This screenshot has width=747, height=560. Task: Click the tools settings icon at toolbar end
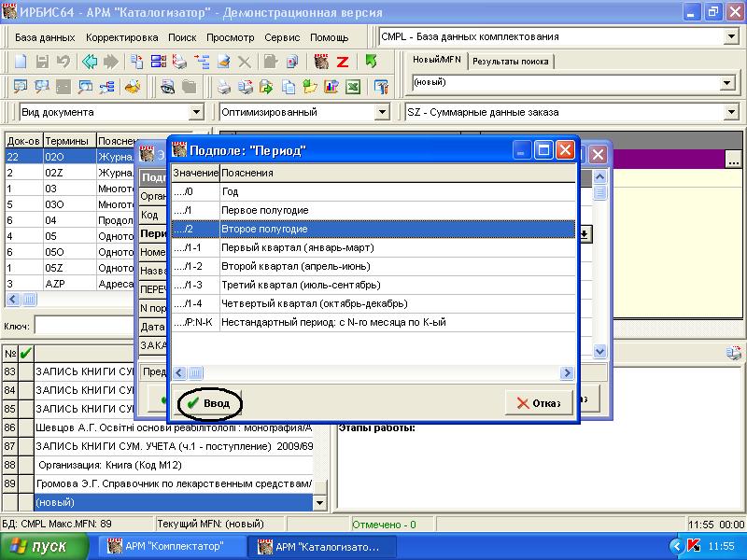tap(381, 88)
